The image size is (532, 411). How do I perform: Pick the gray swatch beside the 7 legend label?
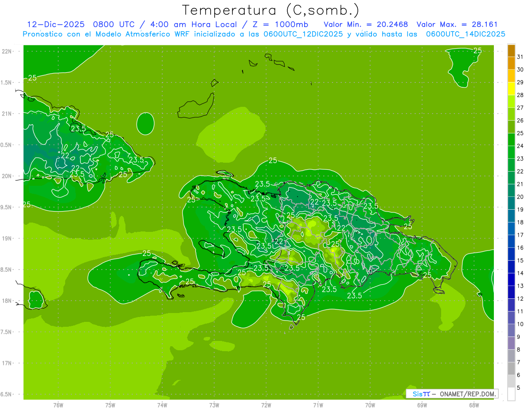511,356
